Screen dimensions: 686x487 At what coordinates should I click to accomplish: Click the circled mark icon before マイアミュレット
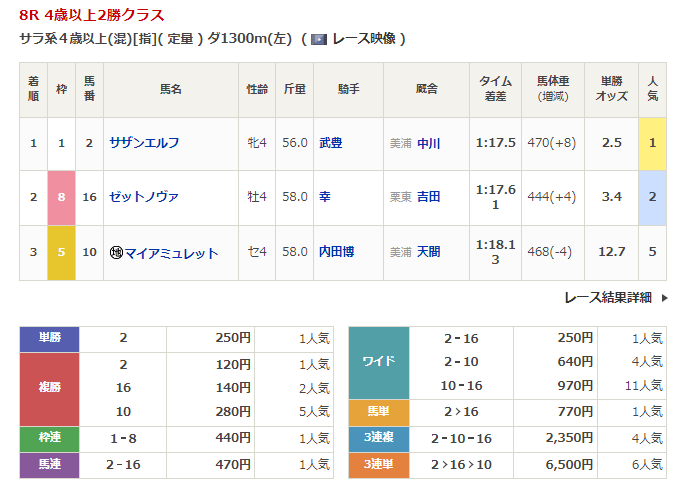pos(116,253)
